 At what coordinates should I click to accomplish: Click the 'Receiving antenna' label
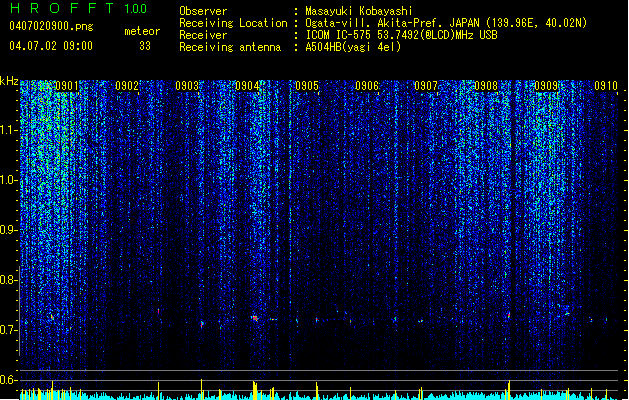(x=230, y=47)
